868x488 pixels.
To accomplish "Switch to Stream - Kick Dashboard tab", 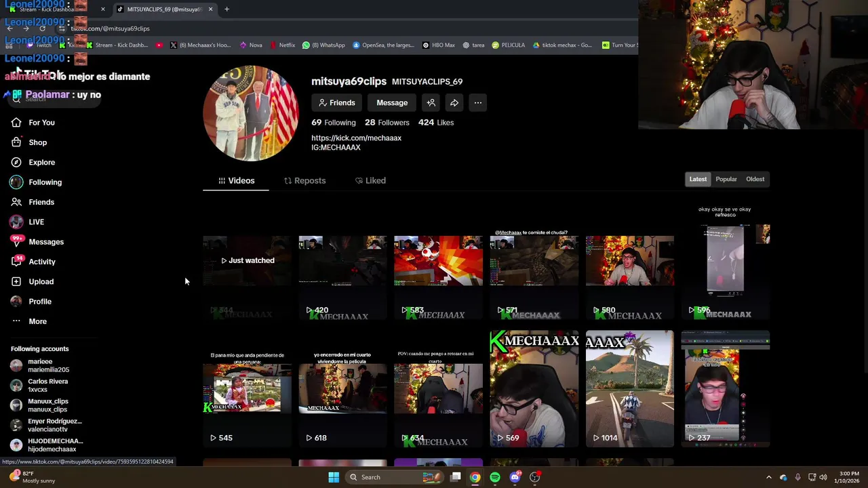I will [57, 9].
